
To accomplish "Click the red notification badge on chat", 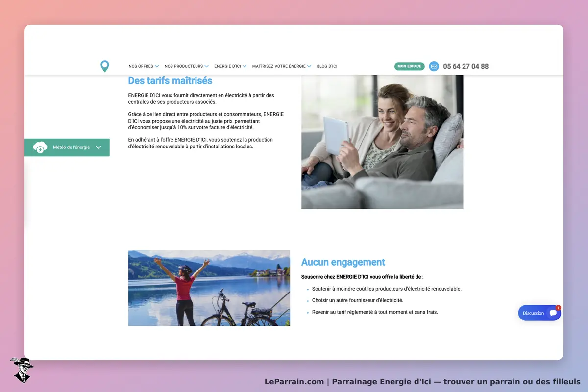I will pyautogui.click(x=558, y=308).
